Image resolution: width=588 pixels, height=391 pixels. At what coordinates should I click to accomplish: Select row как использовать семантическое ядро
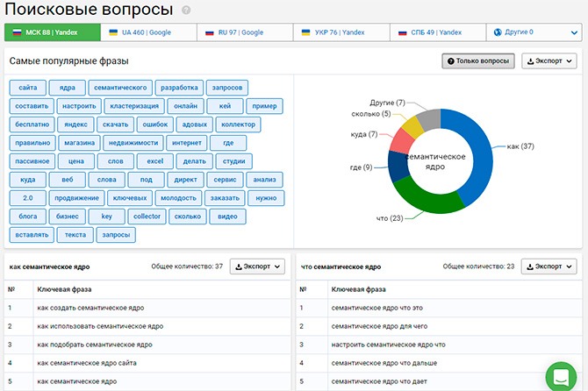click(x=147, y=326)
